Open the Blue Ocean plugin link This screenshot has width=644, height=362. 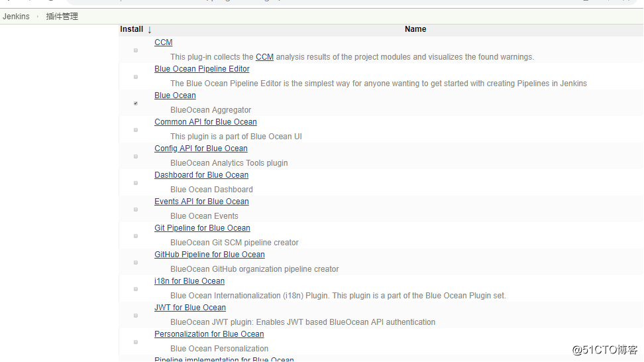[x=175, y=95]
